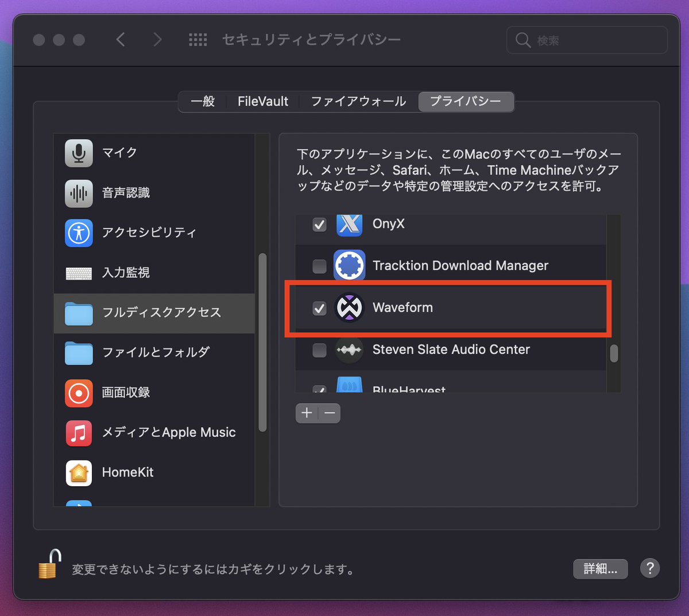The image size is (689, 616).
Task: Switch to the 一般 tab
Action: point(203,102)
